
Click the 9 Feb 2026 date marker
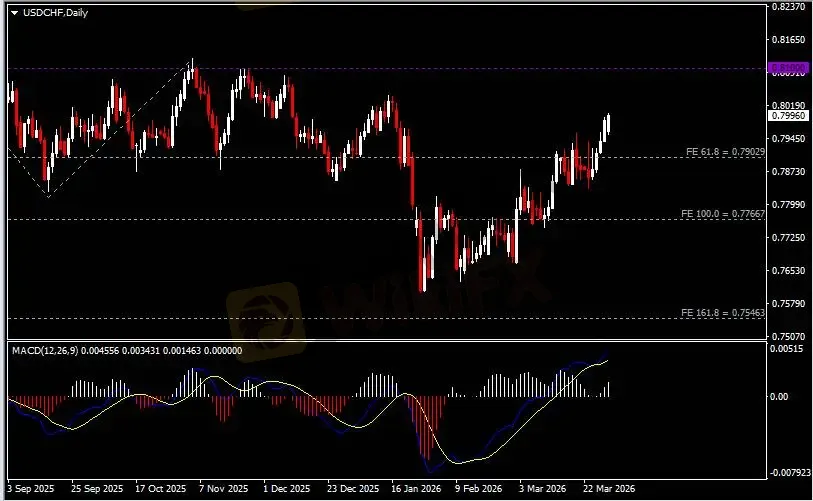point(478,490)
